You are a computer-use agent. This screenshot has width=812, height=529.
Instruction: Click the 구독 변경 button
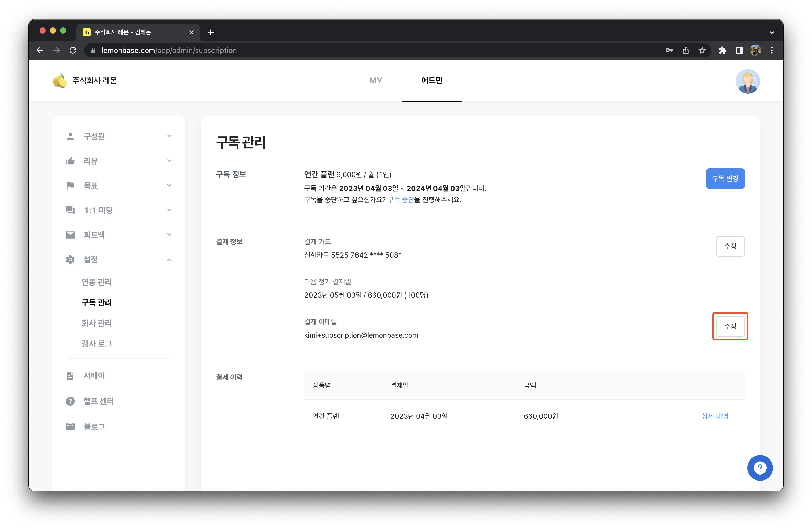point(725,178)
